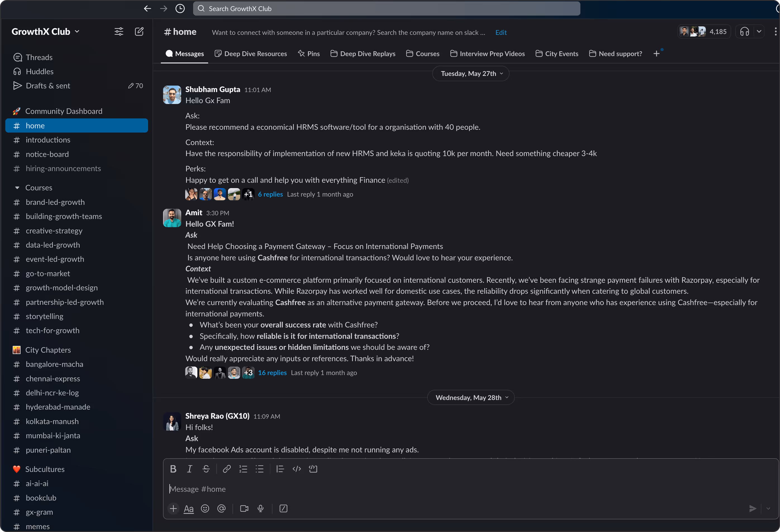Open the Pins tab
Viewport: 780px width, 532px height.
click(309, 54)
